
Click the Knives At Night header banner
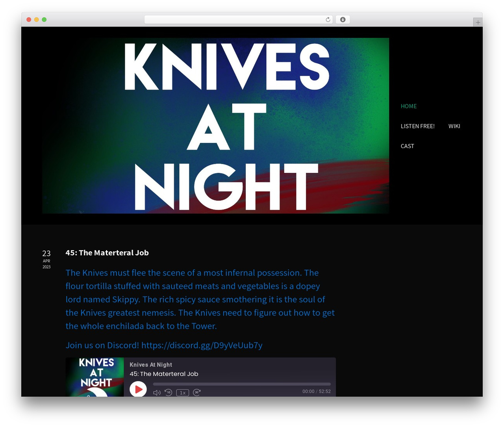pyautogui.click(x=215, y=126)
